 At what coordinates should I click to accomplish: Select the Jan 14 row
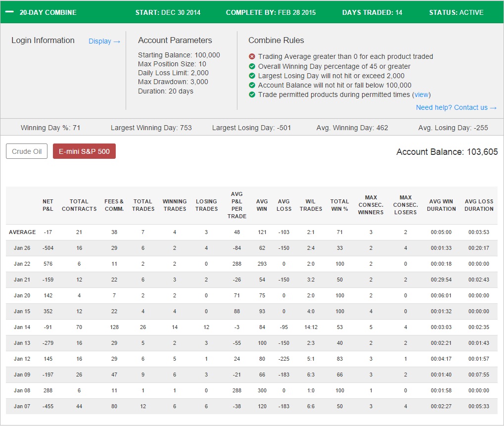click(x=252, y=327)
